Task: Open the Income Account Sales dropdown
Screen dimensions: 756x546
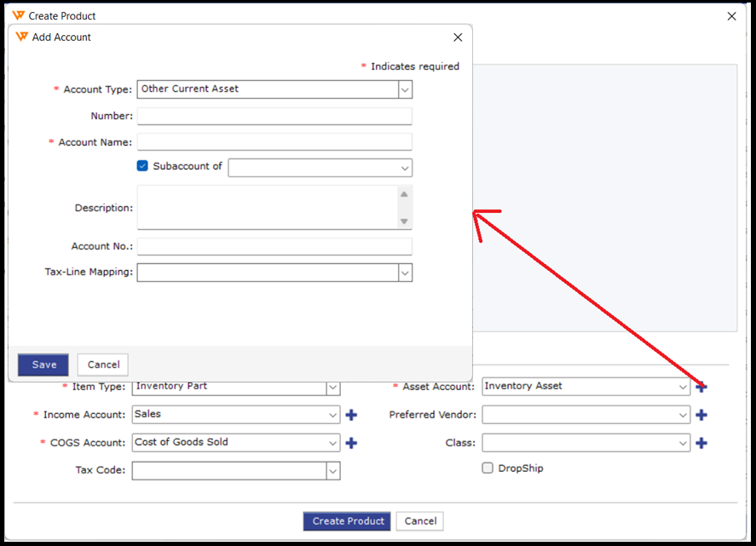Action: (x=332, y=415)
